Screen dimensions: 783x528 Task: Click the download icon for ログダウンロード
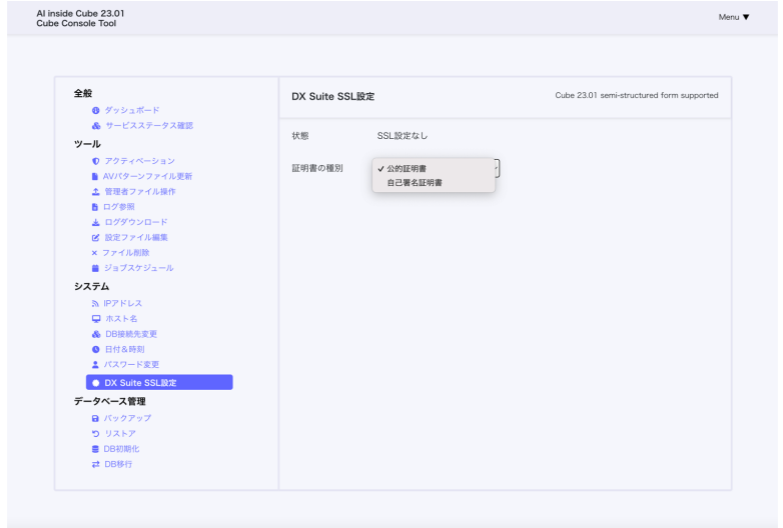(x=95, y=222)
